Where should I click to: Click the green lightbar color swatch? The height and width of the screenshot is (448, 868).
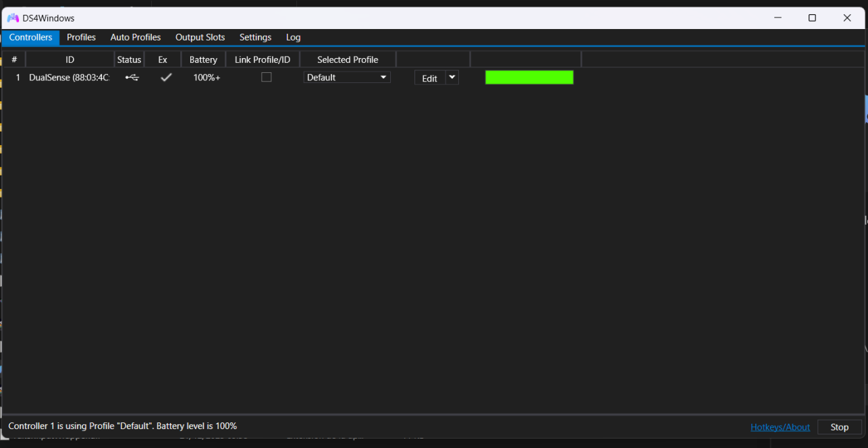[x=529, y=78]
